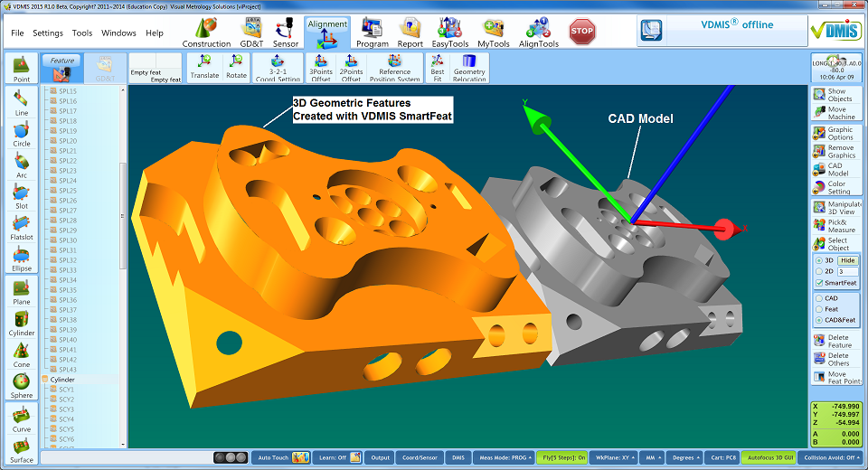This screenshot has height=470, width=868.
Task: Collapse the Cylinder tree group
Action: 45,380
